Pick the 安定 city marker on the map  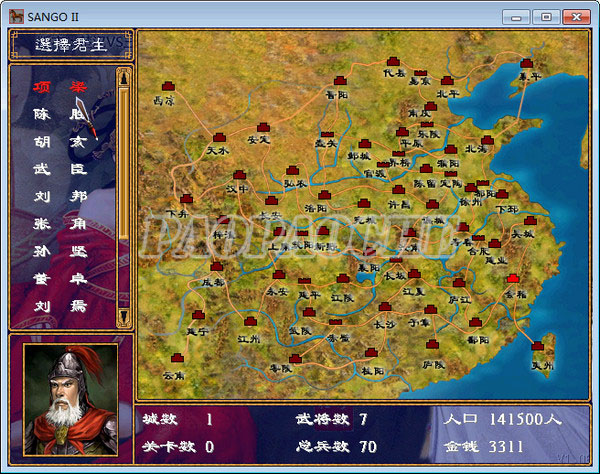263,127
